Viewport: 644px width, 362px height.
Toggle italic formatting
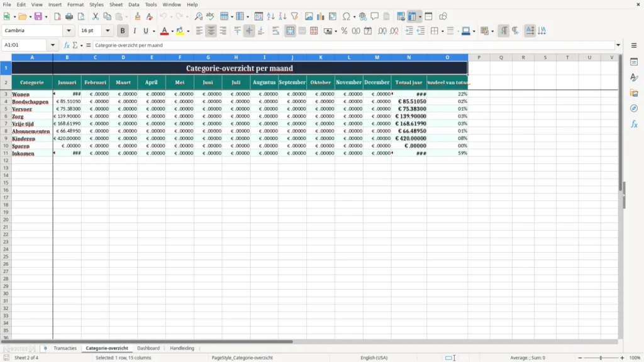135,31
